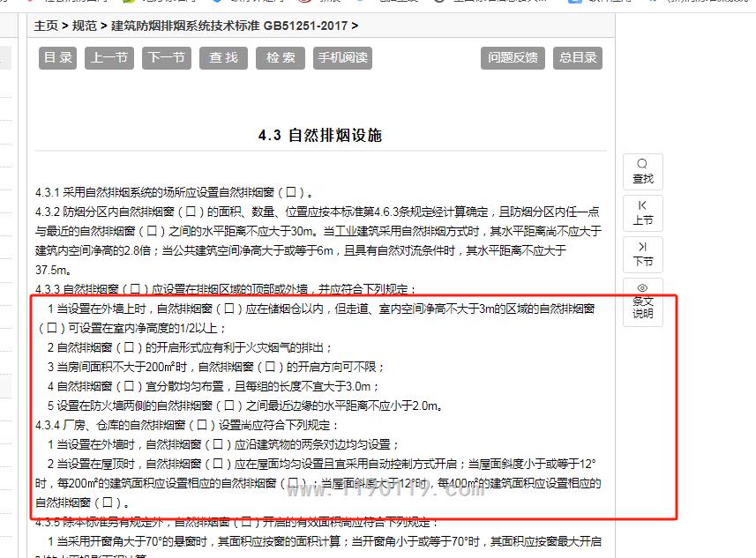Viewport: 756px width, 558px height.
Task: Click clause 4.3.3 text line
Action: [225, 289]
